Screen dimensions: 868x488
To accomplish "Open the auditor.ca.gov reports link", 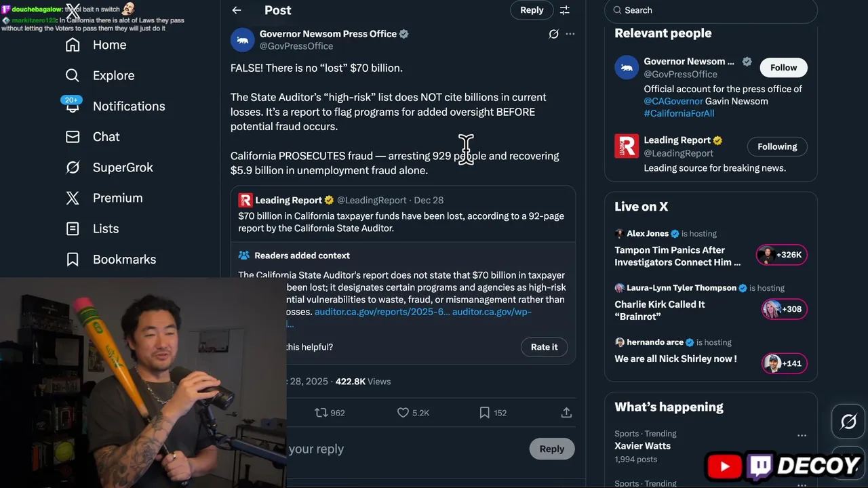I will tap(382, 312).
